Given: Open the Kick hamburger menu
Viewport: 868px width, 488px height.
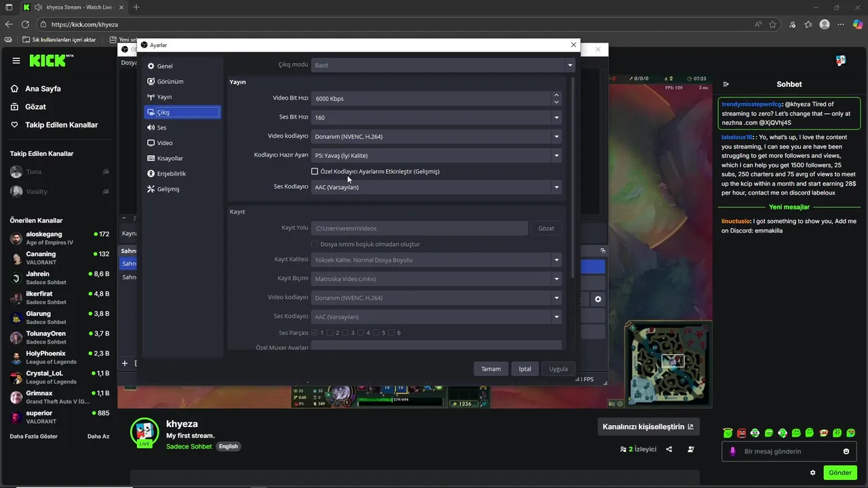Looking at the screenshot, I should click(16, 61).
